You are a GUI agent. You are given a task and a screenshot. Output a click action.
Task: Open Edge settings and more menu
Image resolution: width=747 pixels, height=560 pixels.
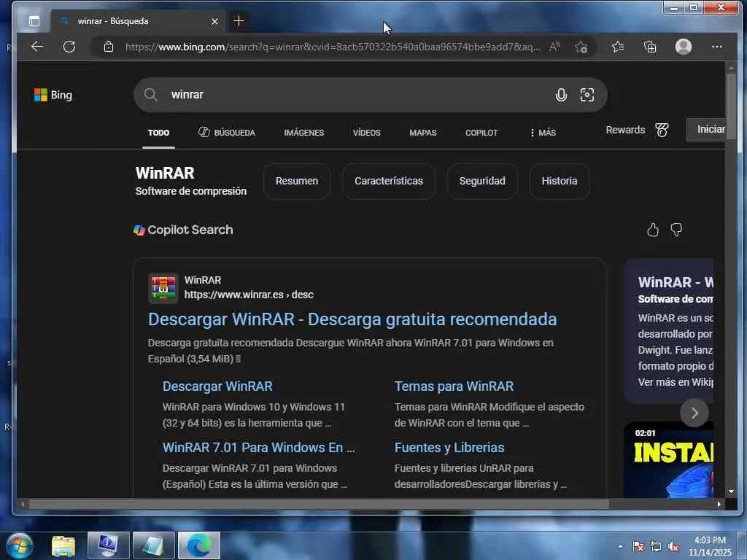[717, 47]
